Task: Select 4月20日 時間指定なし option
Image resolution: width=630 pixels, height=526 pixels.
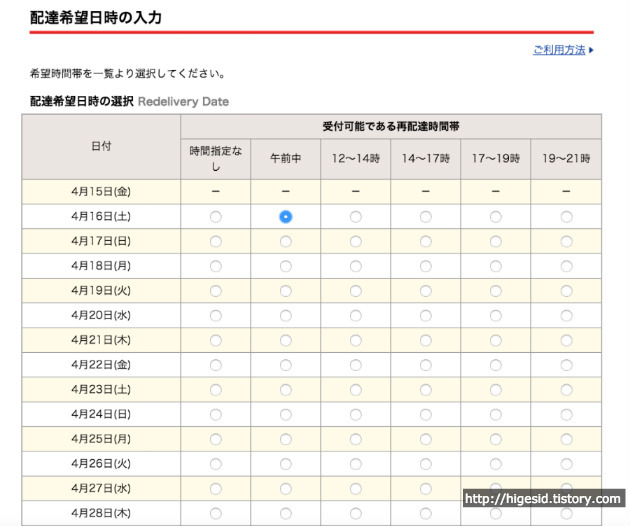Action: pos(216,316)
